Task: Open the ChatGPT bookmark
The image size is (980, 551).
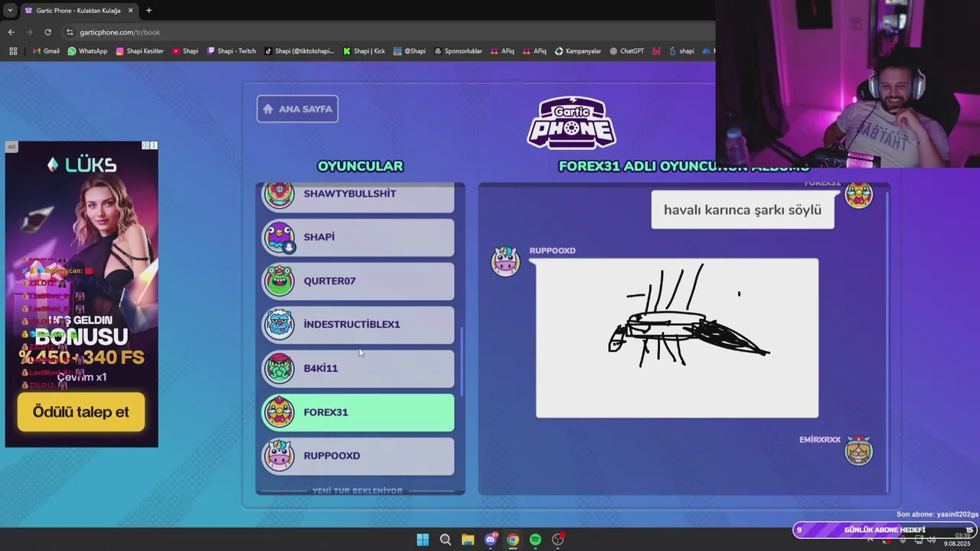Action: click(627, 51)
